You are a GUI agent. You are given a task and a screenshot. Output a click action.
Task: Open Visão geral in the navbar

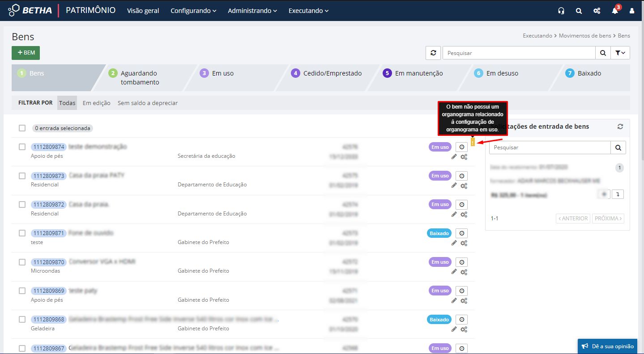click(x=143, y=11)
